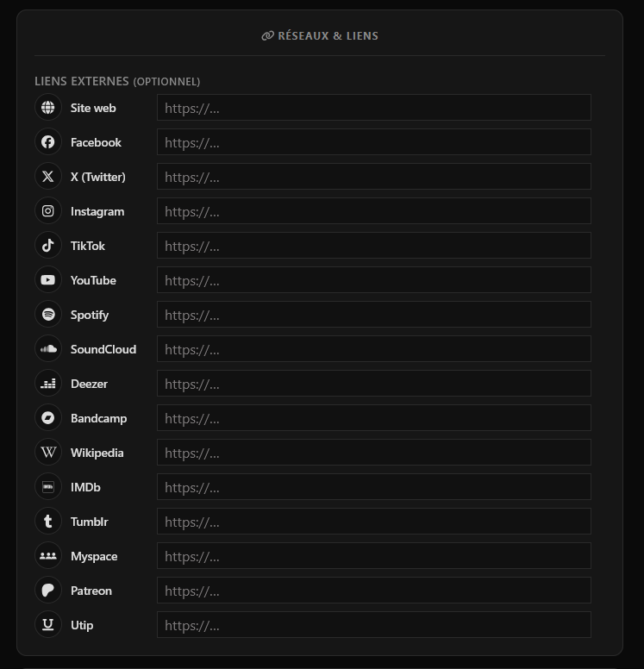Focus the Myspace URL input box
The image size is (644, 669).
(374, 555)
